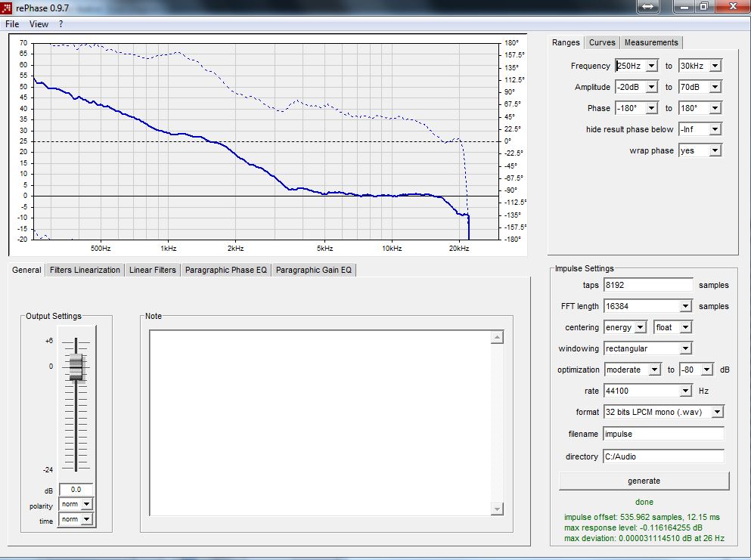The width and height of the screenshot is (751, 560).
Task: Open the time norm dropdown
Action: pyautogui.click(x=86, y=519)
